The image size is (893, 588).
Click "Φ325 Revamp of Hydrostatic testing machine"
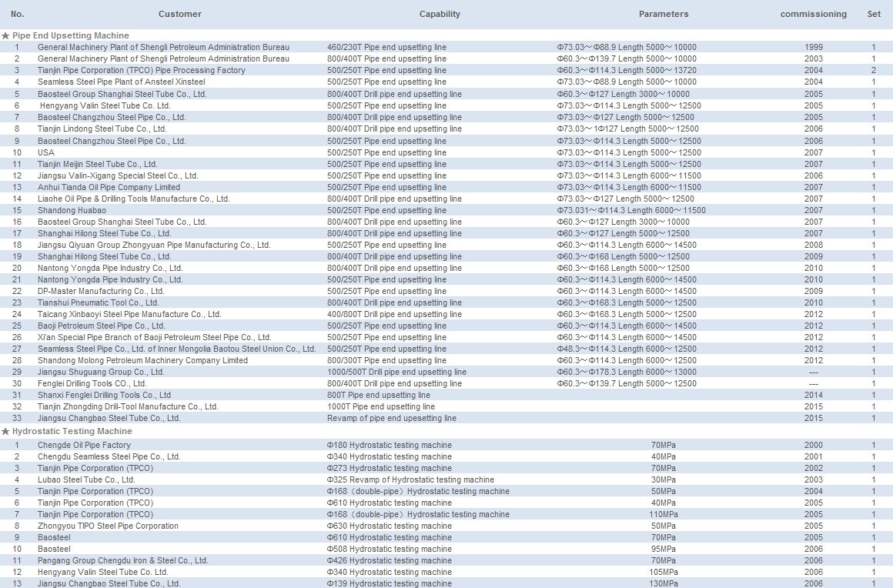(x=410, y=479)
